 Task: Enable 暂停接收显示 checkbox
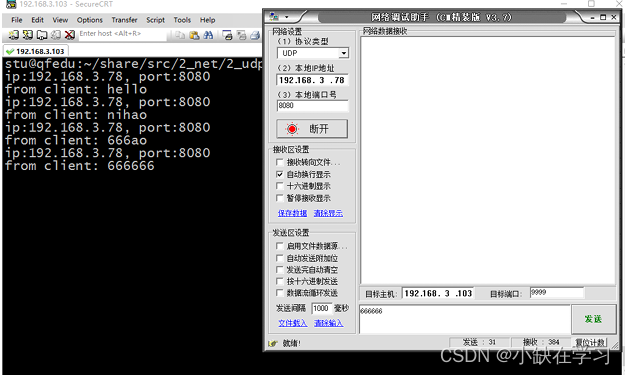coord(279,198)
